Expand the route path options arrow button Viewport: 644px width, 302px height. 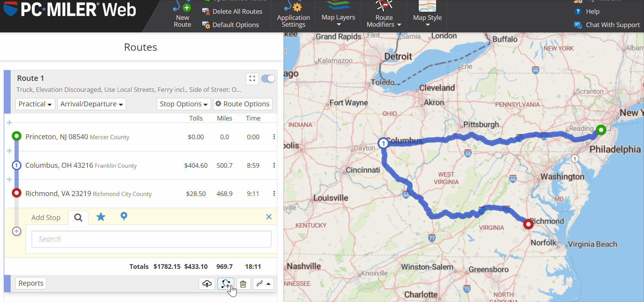pyautogui.click(x=263, y=284)
